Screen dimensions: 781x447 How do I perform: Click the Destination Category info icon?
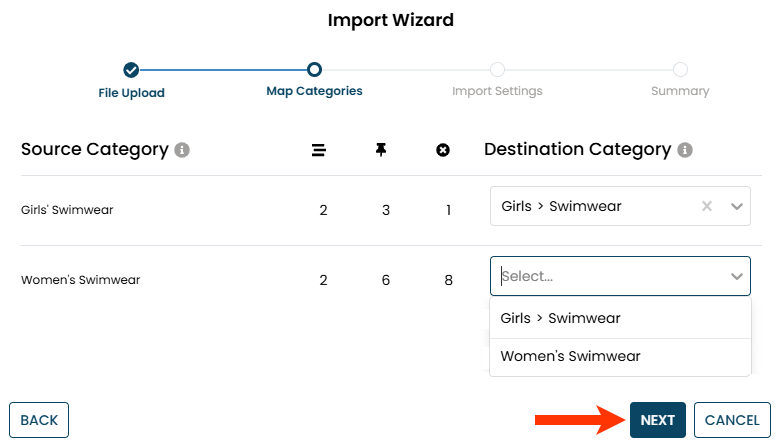(685, 150)
